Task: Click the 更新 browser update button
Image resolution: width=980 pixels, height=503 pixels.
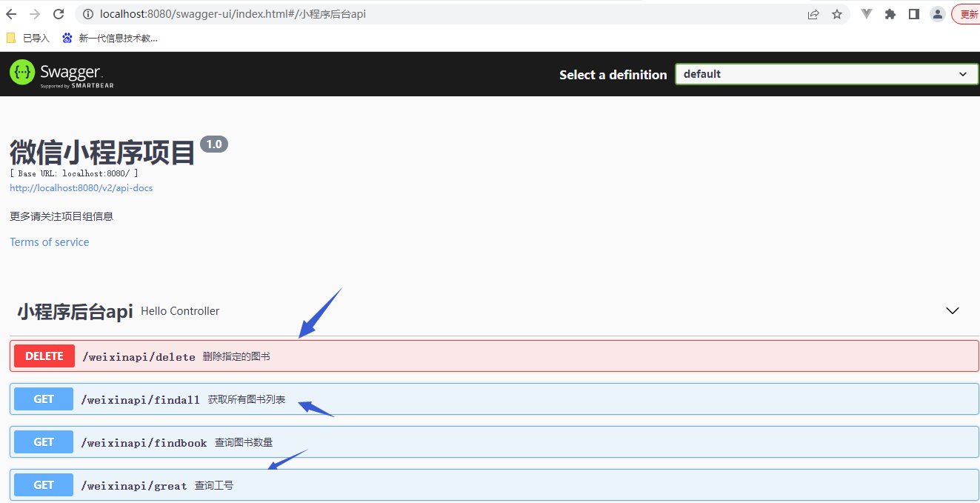Action: tap(967, 14)
